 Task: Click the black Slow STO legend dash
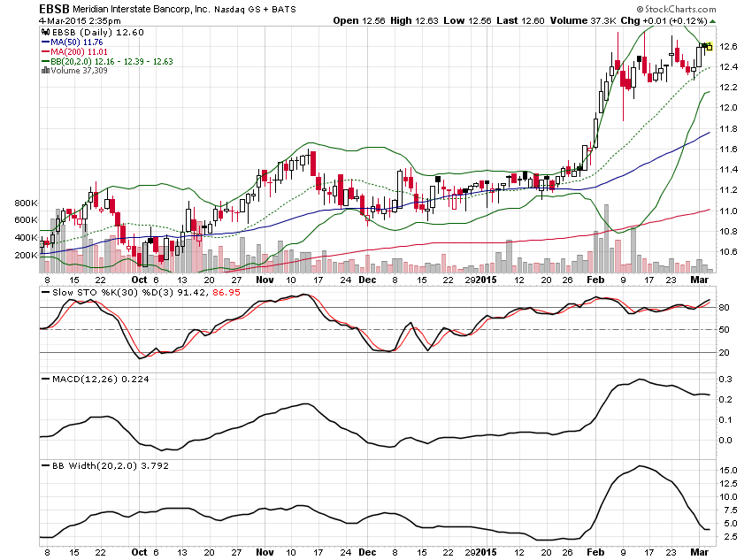45,293
